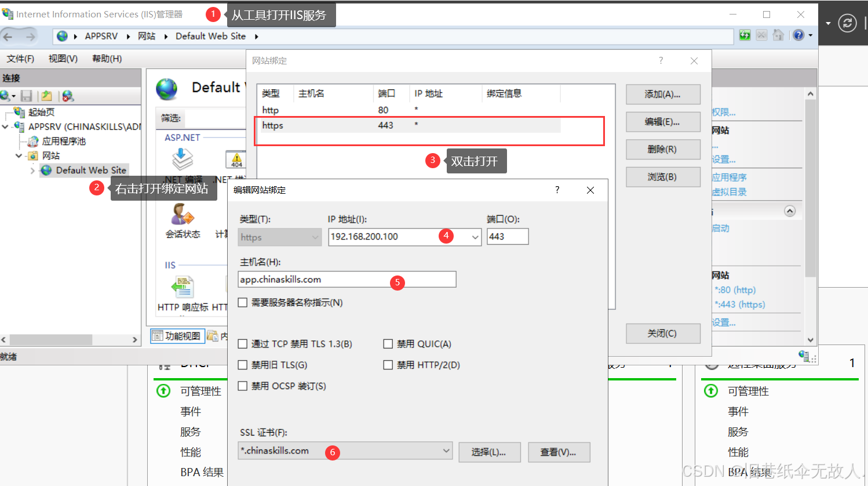Screen dimensions: 868x486
Task: Open the IP address dropdown list
Action: click(475, 237)
